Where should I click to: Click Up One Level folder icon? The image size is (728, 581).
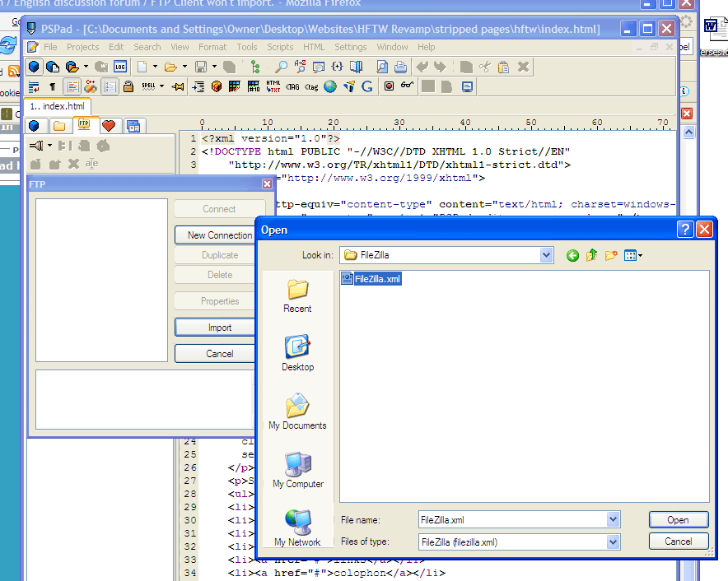591,256
